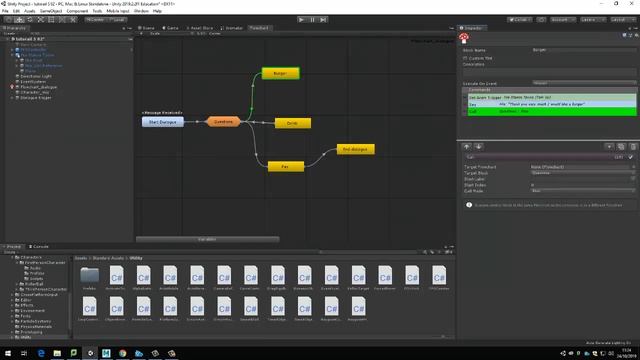This screenshot has width=640, height=360.
Task: Switch to the Console tab
Action: tap(39, 247)
